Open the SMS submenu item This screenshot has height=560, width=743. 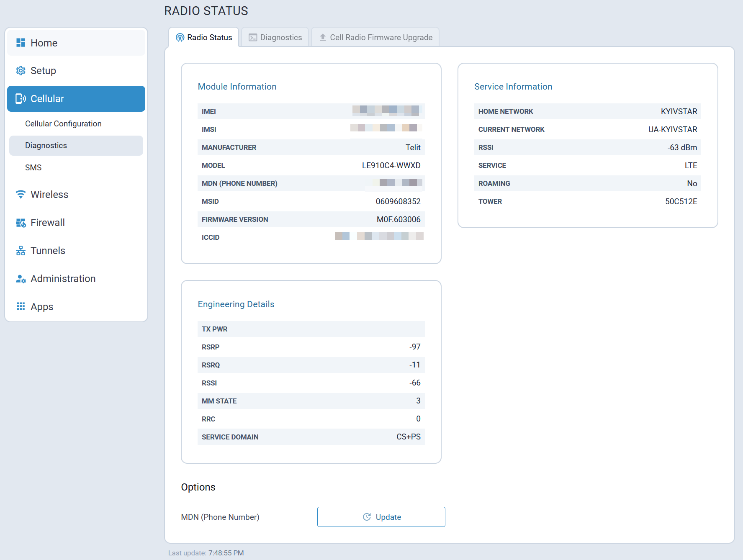click(33, 168)
